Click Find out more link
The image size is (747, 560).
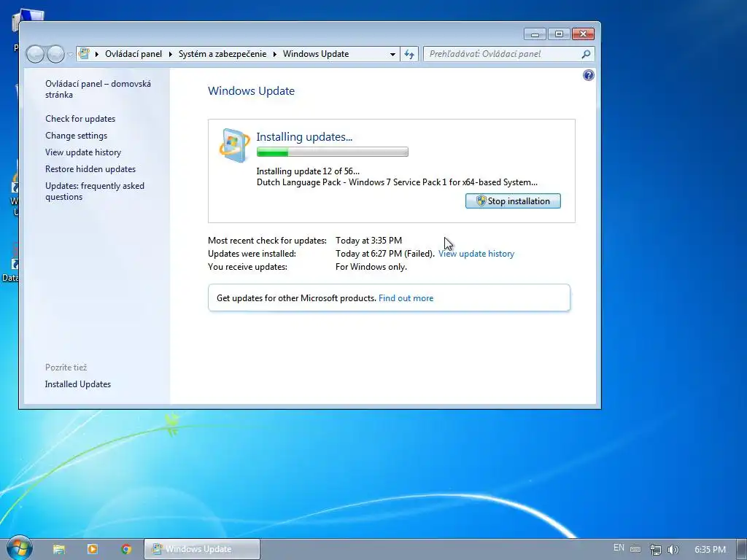(406, 298)
